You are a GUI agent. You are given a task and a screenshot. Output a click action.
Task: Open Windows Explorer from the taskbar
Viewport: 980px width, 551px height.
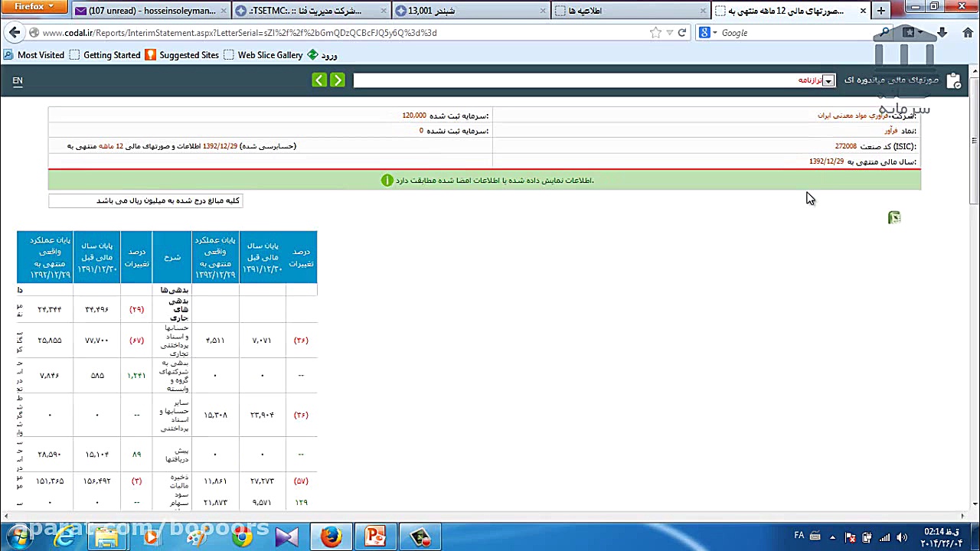[106, 537]
